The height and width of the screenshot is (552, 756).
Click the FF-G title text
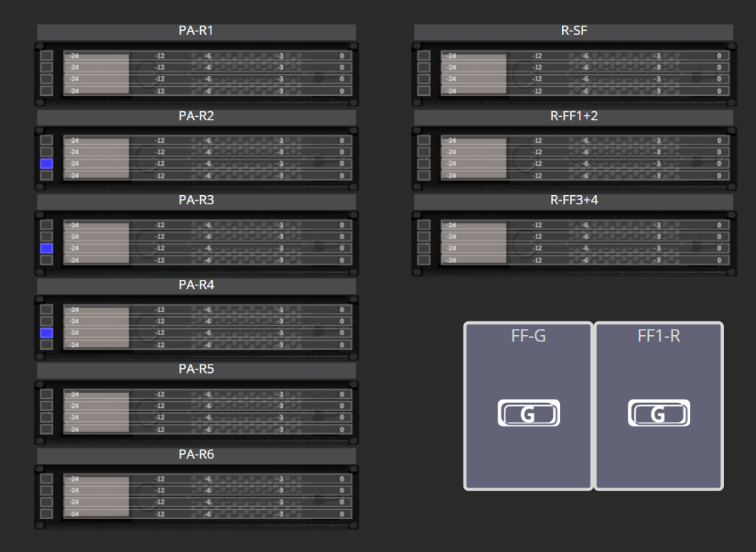point(528,336)
